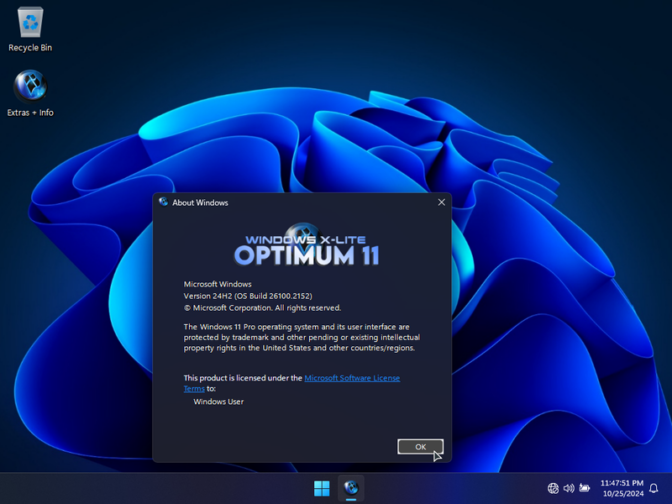The image size is (672, 504).
Task: Click the Windows X-Lite Optimum 11 logo
Action: coord(306,248)
